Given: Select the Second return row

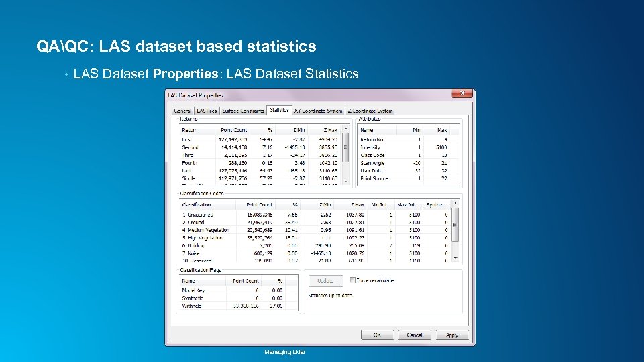Looking at the screenshot, I should coord(261,147).
